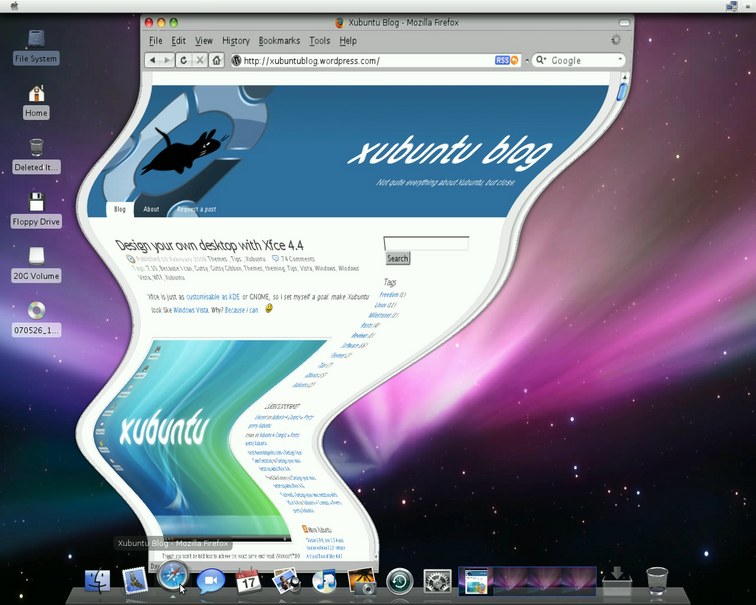Go back with Firefox Back arrow

tap(152, 60)
